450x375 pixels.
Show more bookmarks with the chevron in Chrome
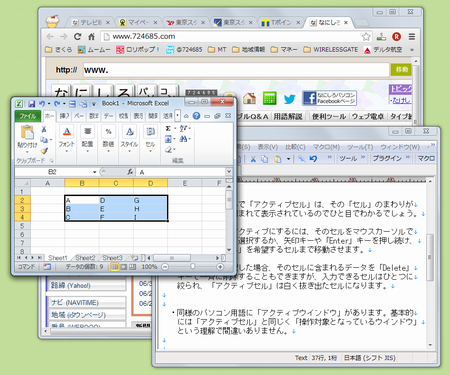point(412,50)
